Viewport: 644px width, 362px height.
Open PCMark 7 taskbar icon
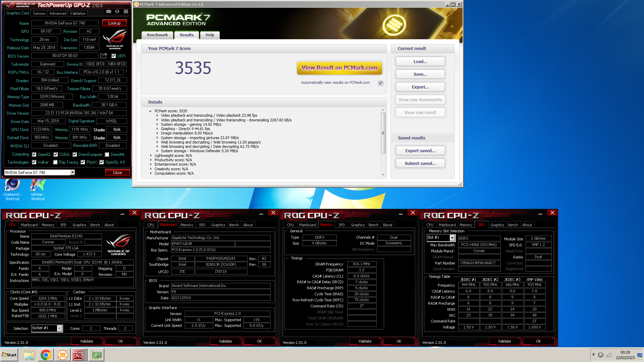click(62, 355)
